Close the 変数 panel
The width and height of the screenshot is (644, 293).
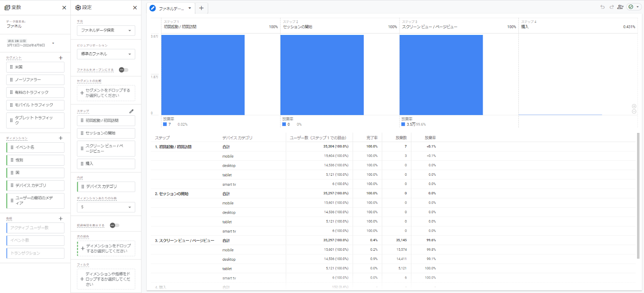(64, 8)
